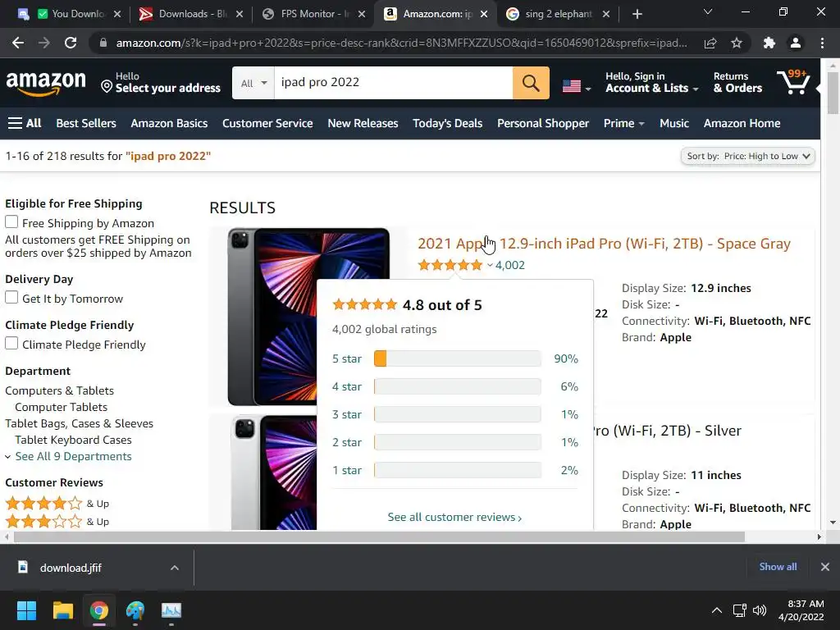Bookmark this page with the star icon
The height and width of the screenshot is (630, 840).
737,43
